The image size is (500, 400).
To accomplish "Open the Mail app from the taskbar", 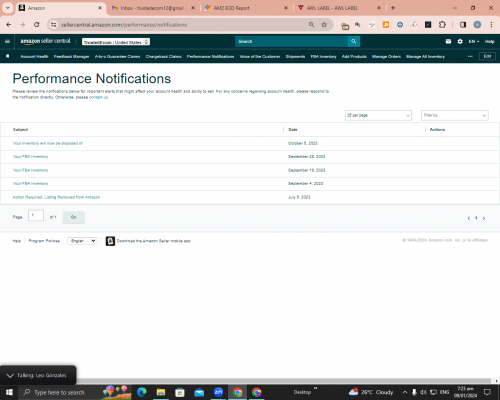I will [199, 392].
